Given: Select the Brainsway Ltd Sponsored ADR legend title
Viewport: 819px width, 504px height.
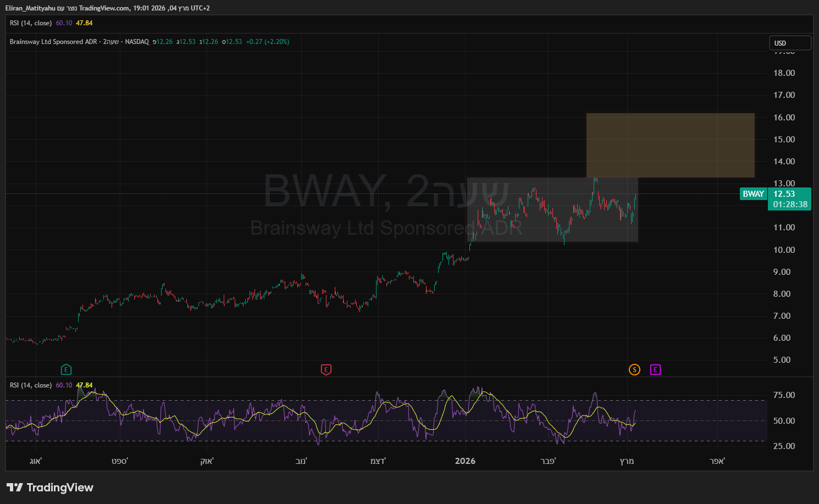Looking at the screenshot, I should [53, 42].
